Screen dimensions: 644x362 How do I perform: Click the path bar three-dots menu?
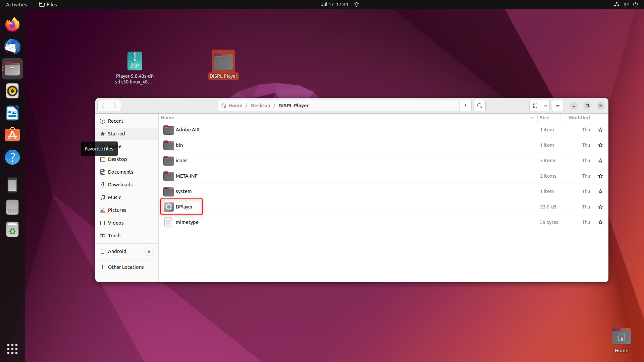point(466,106)
